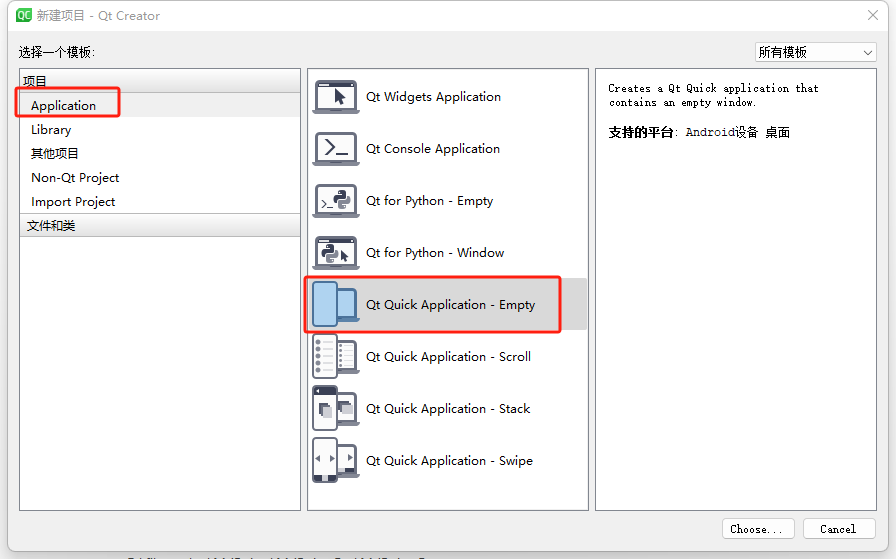Pick the Qt for Python - Window label
This screenshot has height=559, width=896.
click(x=435, y=253)
